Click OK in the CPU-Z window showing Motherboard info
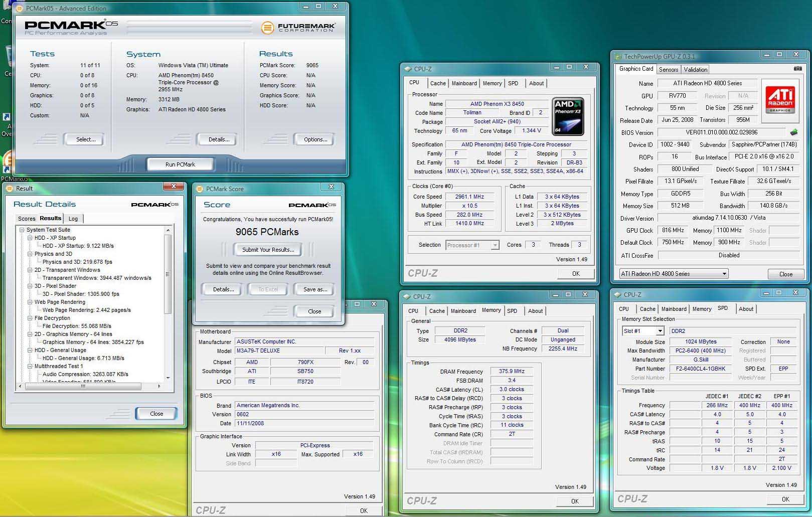The width and height of the screenshot is (812, 517). 364,510
